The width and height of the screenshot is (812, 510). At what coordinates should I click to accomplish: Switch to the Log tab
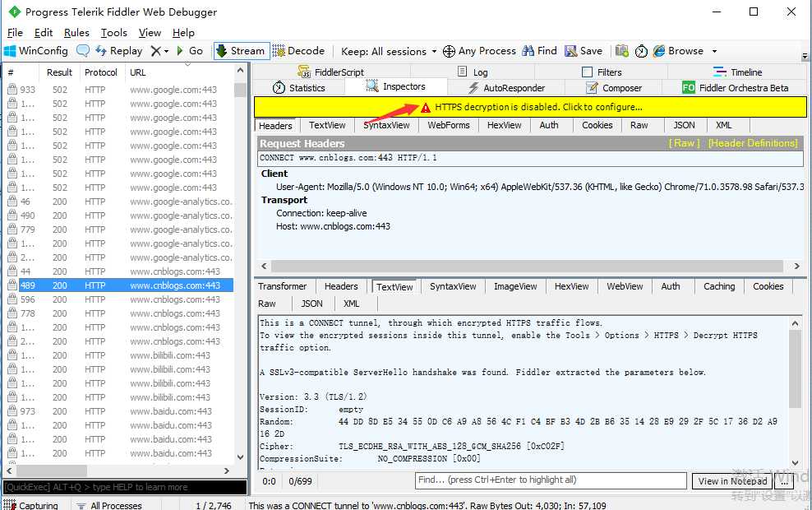pyautogui.click(x=473, y=72)
